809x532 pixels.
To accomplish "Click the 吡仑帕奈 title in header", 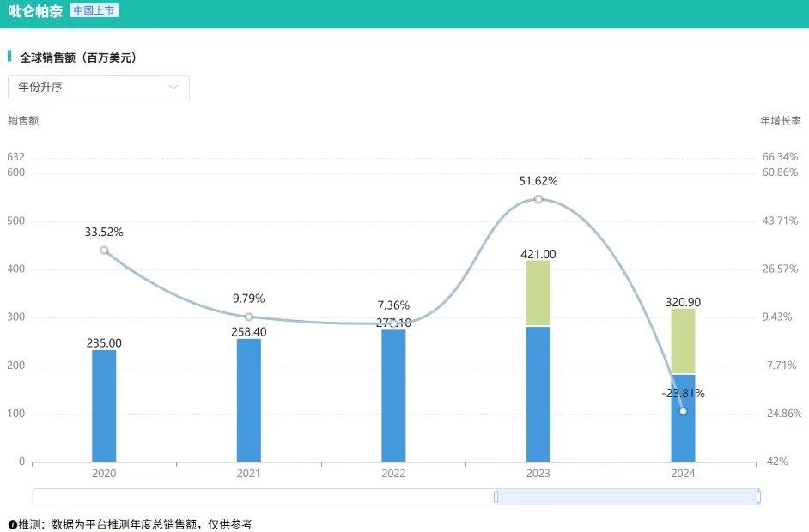I will [x=35, y=12].
